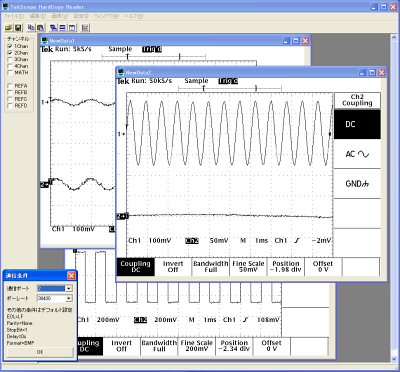Click the graph/chart toolbar icon
This screenshot has height=372, width=400.
[85, 27]
